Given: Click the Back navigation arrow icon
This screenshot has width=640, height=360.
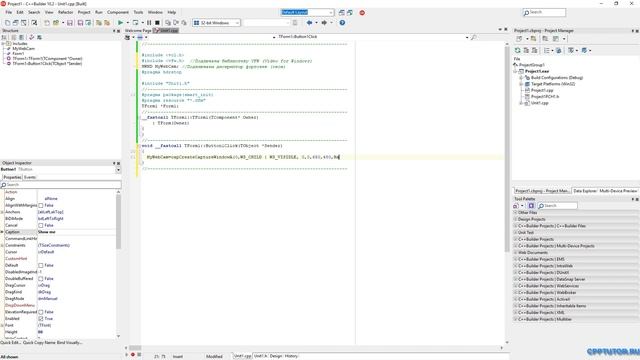Looking at the screenshot, I should click(x=309, y=23).
